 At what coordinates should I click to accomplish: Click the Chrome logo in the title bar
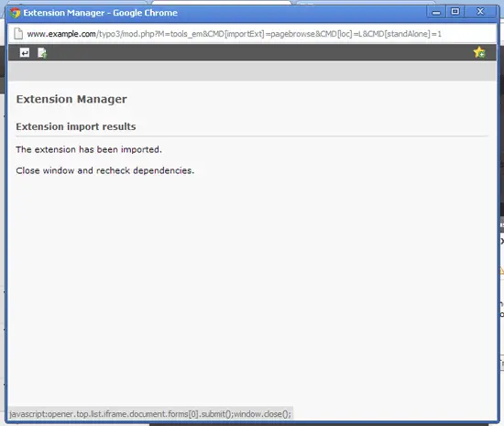pyautogui.click(x=15, y=13)
